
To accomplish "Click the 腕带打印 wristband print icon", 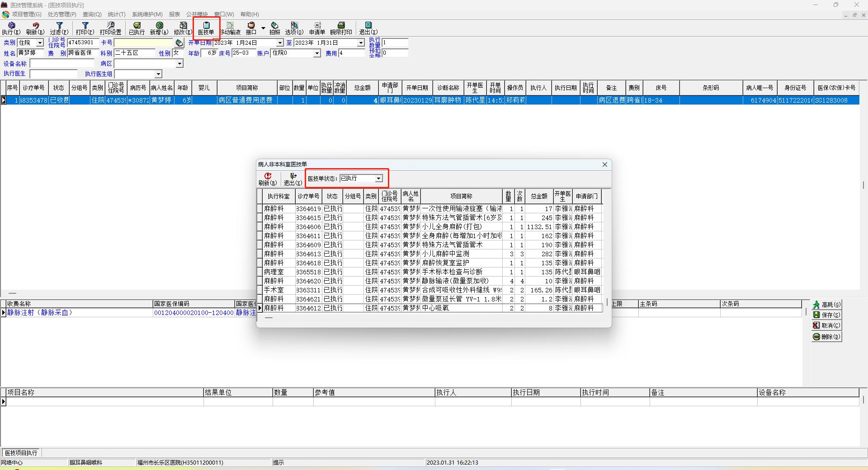I will click(x=341, y=28).
